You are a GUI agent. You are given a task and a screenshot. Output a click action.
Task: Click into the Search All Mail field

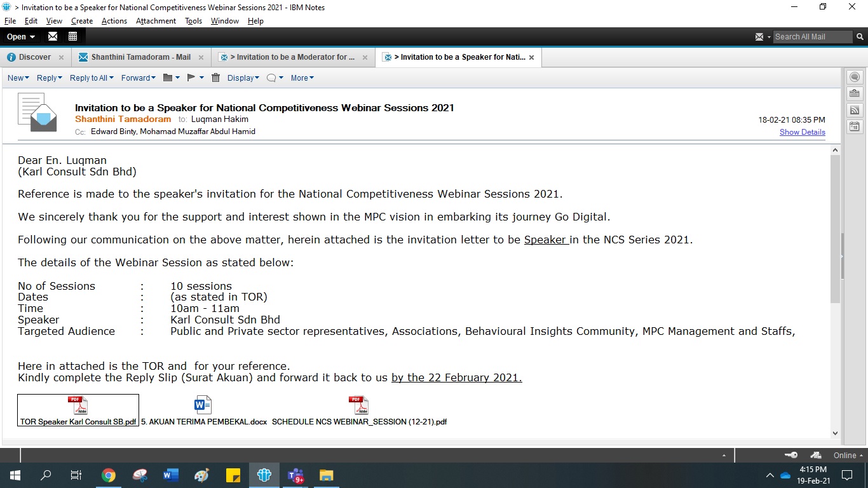(812, 37)
